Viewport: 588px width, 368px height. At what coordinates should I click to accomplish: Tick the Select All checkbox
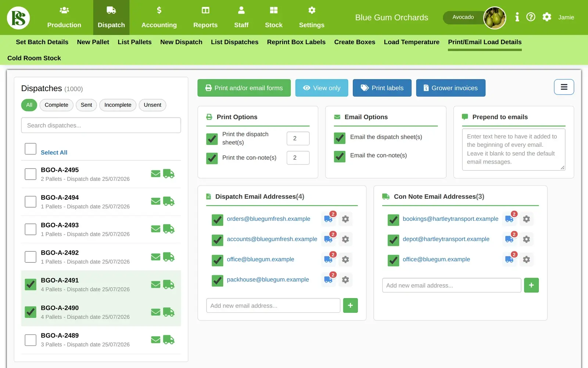coord(31,149)
